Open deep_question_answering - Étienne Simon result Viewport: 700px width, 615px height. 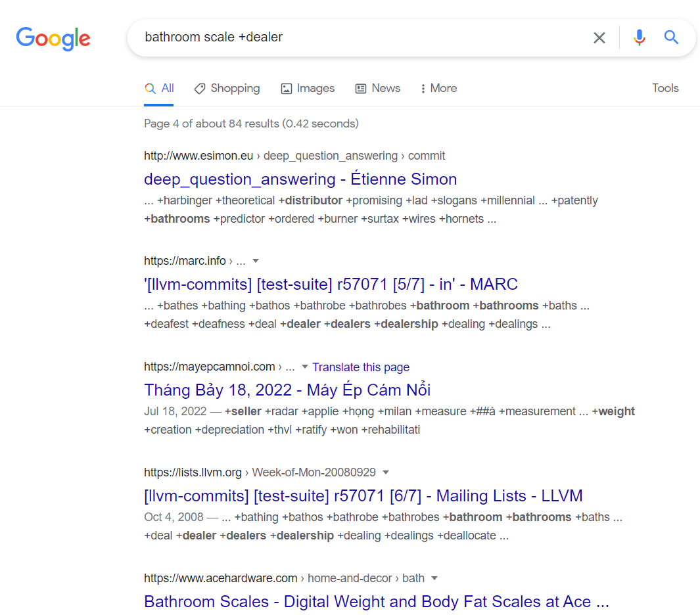point(300,179)
